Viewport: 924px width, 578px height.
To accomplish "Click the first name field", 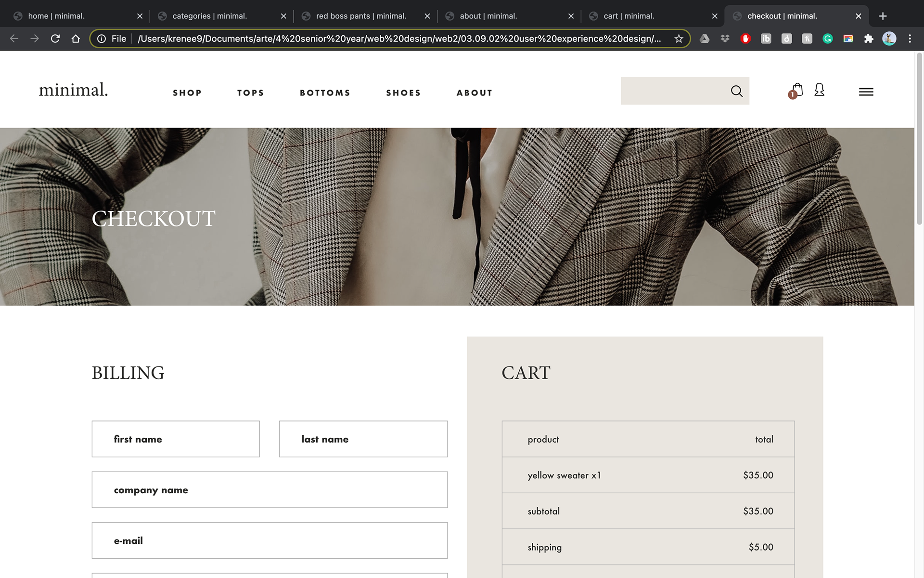I will point(176,439).
